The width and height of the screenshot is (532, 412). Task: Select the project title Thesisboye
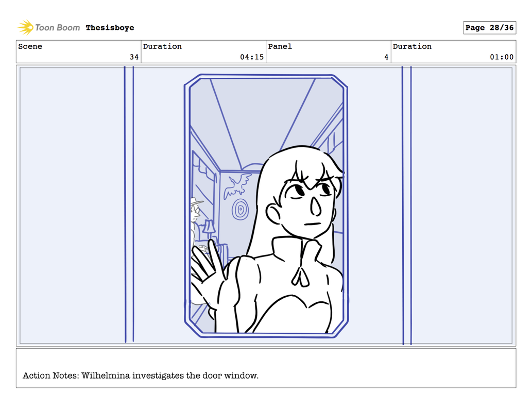point(110,28)
